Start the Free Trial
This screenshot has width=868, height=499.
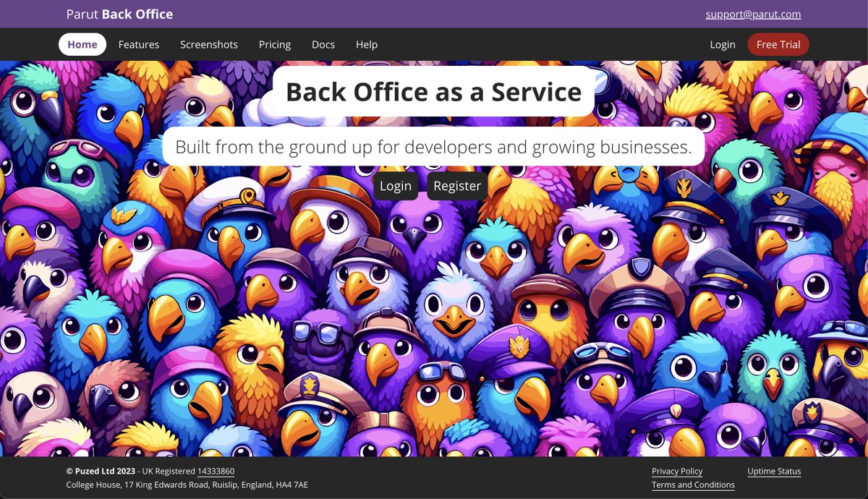click(778, 44)
